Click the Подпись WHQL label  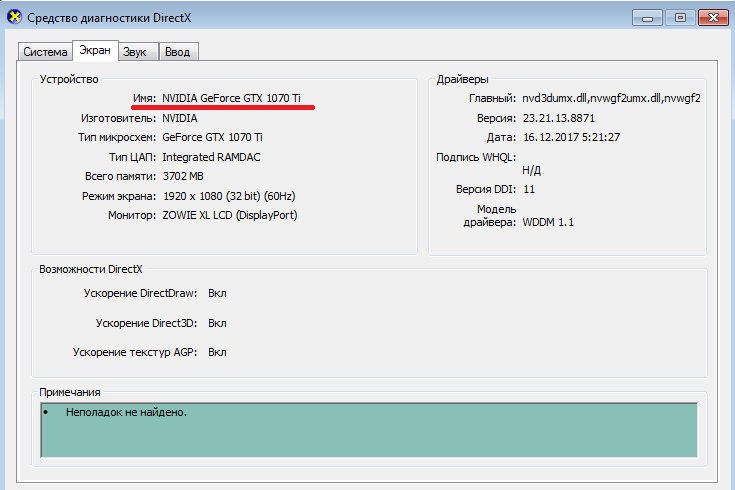(476, 157)
